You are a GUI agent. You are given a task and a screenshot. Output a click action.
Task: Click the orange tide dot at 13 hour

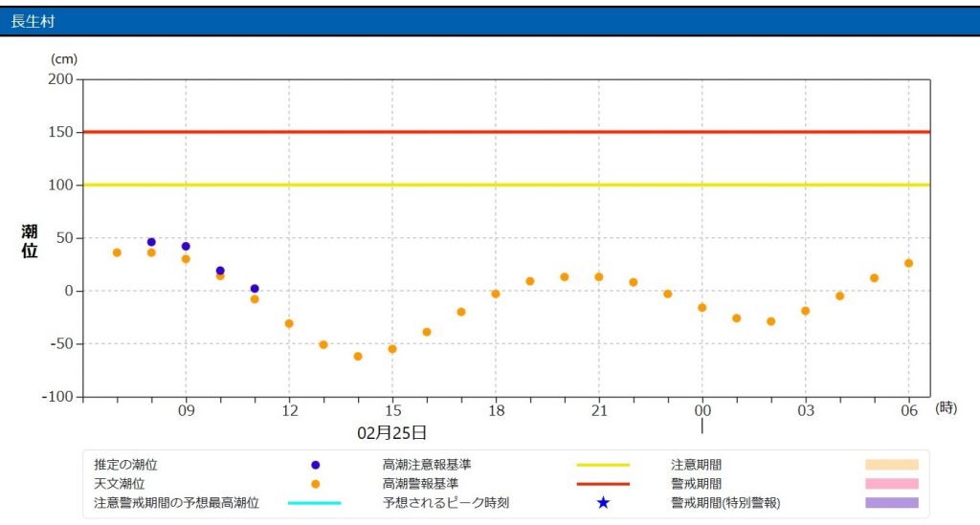click(x=323, y=344)
